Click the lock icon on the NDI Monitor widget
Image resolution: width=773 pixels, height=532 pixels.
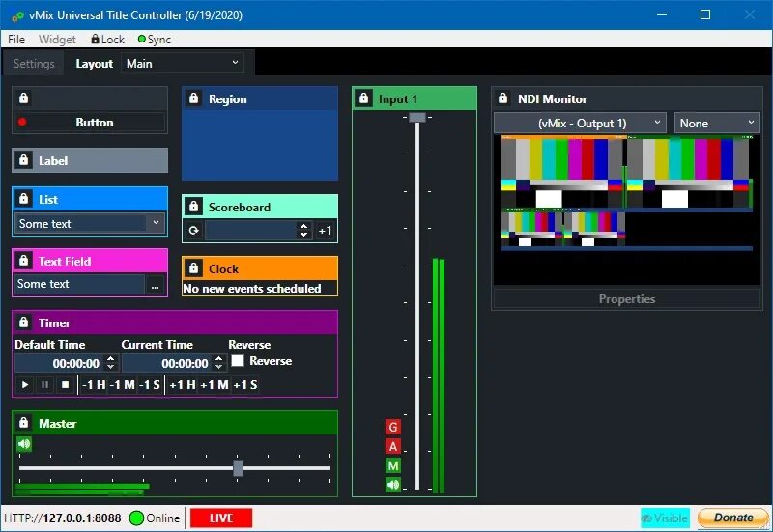click(502, 98)
